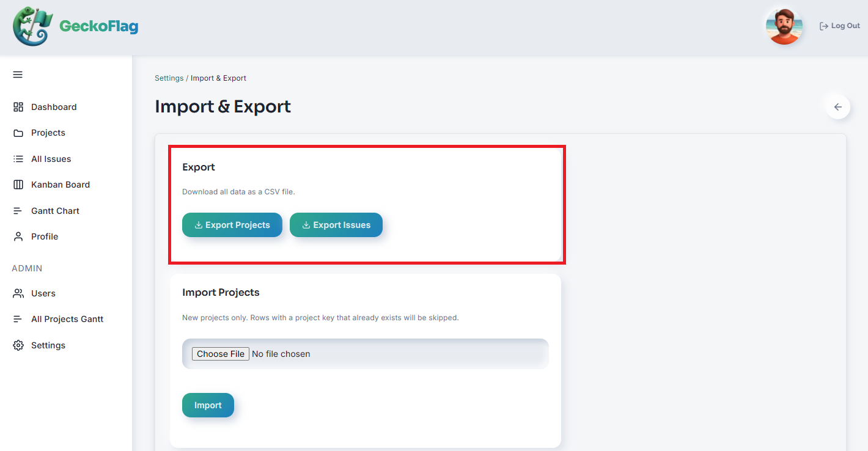The width and height of the screenshot is (868, 451).
Task: Open Gantt Chart label in sidebar
Action: [x=55, y=211]
